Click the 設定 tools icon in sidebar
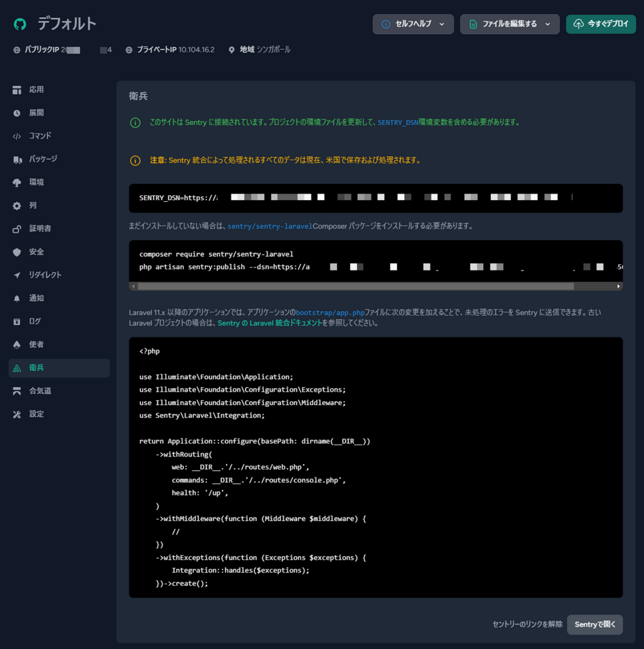 [x=17, y=414]
